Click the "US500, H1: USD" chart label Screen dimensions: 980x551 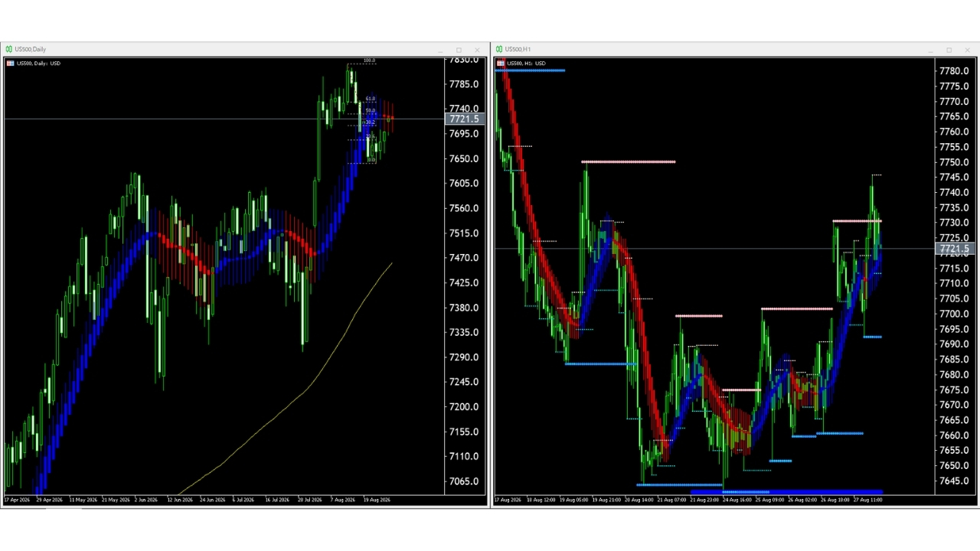[x=526, y=64]
